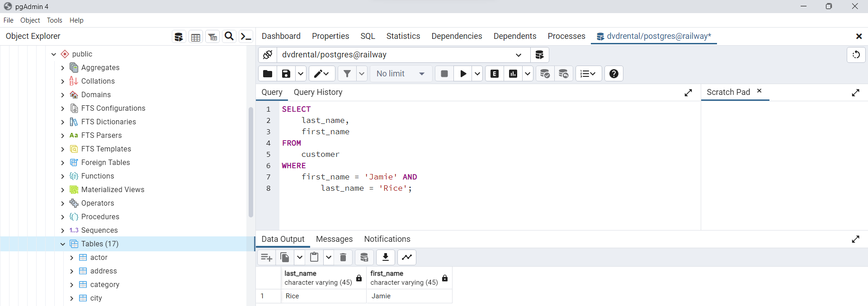Maximize the Data Output panel
Screen dimensions: 868x306
tap(856, 239)
